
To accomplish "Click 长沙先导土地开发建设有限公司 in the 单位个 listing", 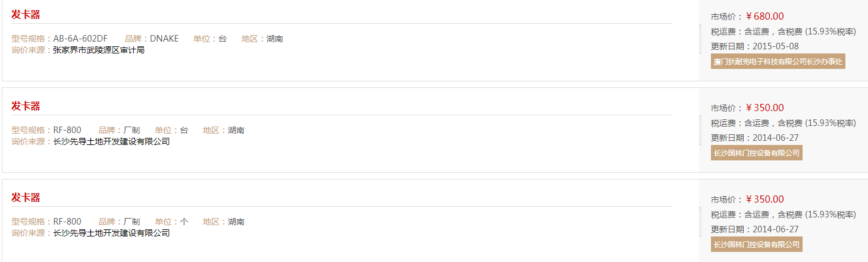I will (x=111, y=233).
